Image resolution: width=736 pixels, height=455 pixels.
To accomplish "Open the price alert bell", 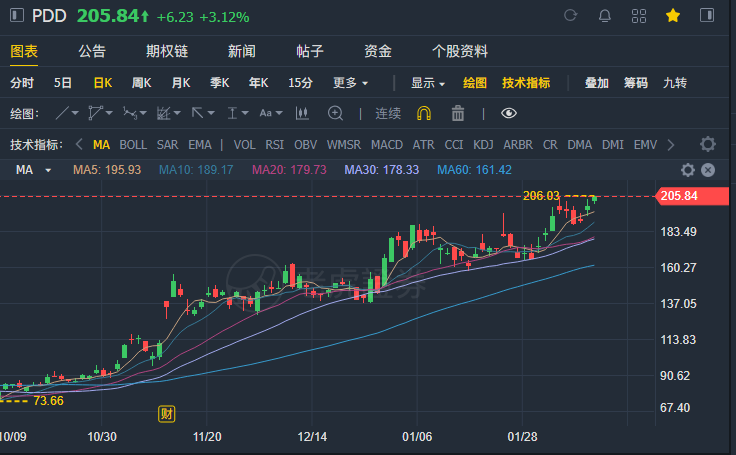I will 605,15.
